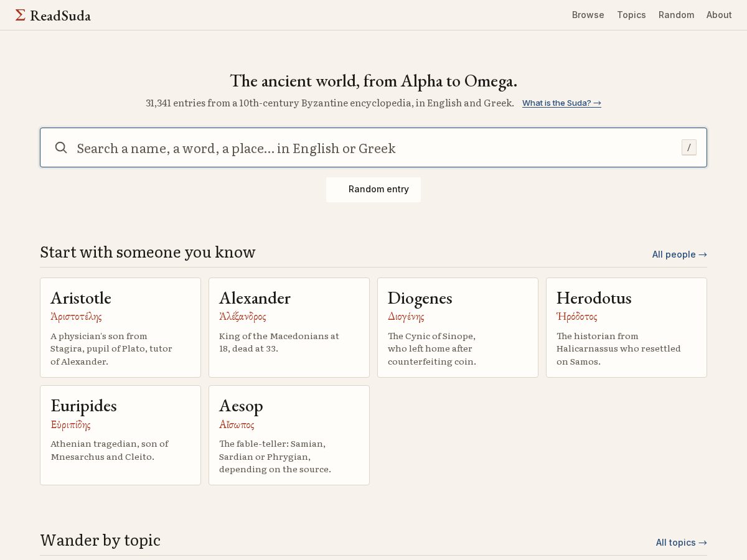Screen dimensions: 747x560
Task: Click the 'Start with someone you know' heading
Action: (x=148, y=252)
